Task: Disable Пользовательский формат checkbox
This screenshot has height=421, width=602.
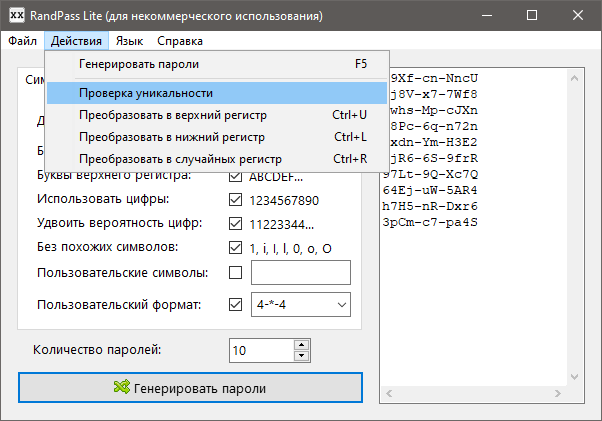Action: coord(235,305)
